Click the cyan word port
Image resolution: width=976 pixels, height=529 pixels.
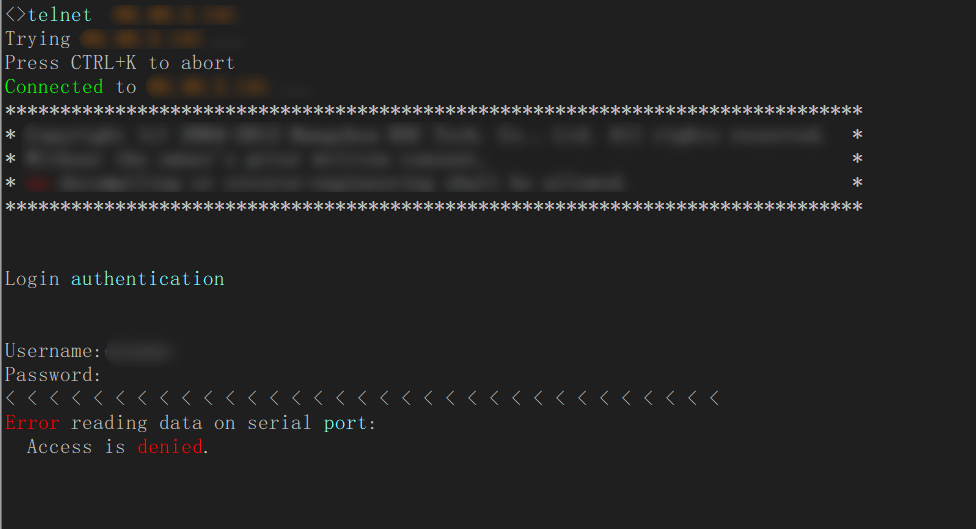pyautogui.click(x=346, y=423)
